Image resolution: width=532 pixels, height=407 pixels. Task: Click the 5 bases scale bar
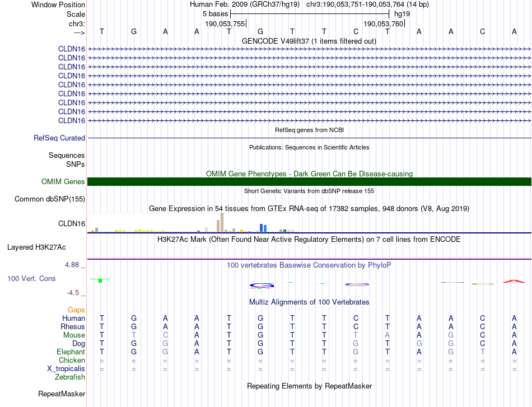(x=310, y=14)
